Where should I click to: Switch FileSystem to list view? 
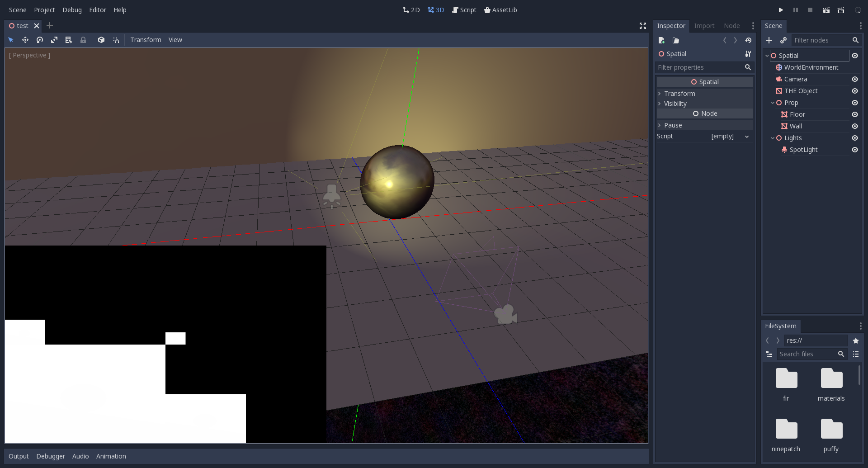tap(856, 354)
